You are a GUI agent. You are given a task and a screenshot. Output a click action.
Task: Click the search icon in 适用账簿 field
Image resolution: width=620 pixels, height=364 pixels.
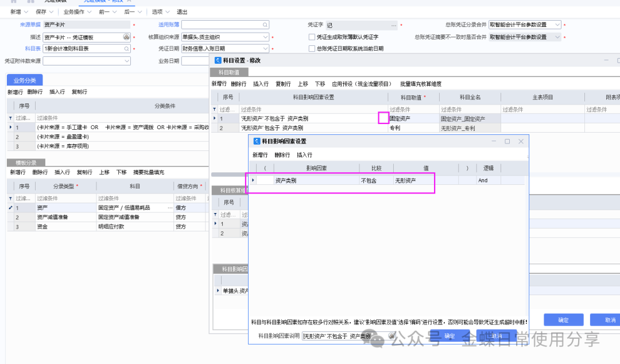pos(265,25)
